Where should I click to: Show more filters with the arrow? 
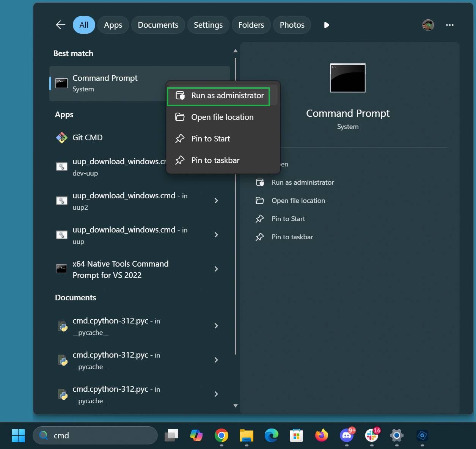coord(327,25)
